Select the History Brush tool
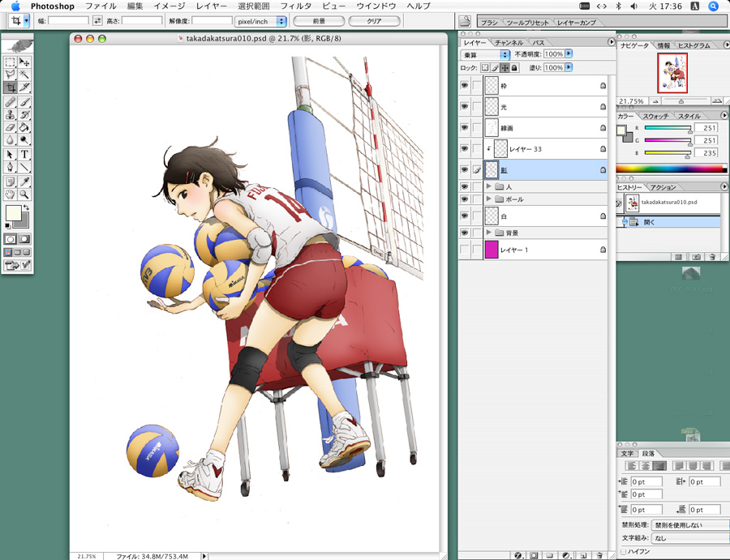This screenshot has height=560, width=730. (x=24, y=114)
